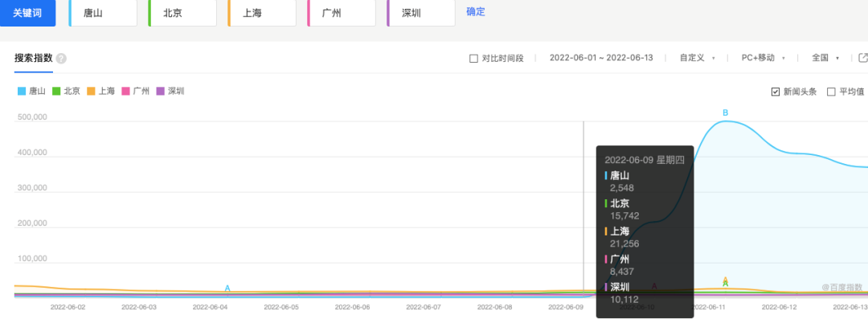Image resolution: width=868 pixels, height=319 pixels.
Task: Click news marker B above 唐山 peak
Action: (x=725, y=113)
